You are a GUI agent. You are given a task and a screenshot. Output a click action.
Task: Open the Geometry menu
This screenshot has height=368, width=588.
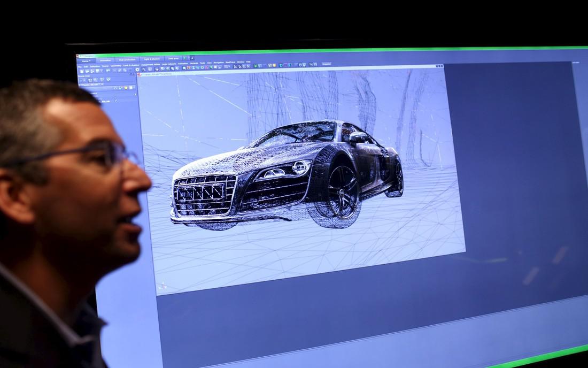pyautogui.click(x=116, y=66)
